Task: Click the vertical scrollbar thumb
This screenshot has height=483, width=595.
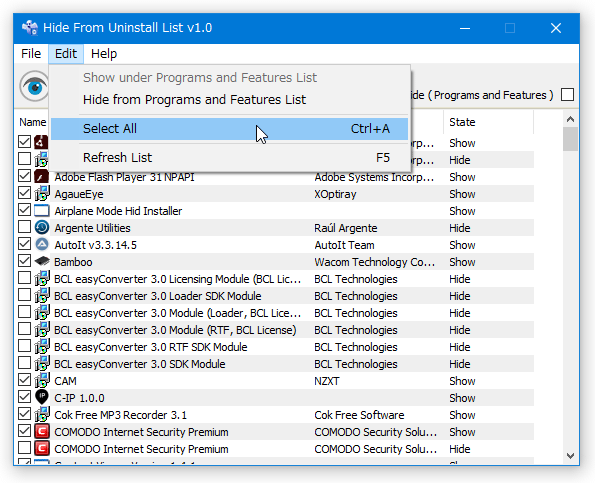Action: click(x=570, y=139)
